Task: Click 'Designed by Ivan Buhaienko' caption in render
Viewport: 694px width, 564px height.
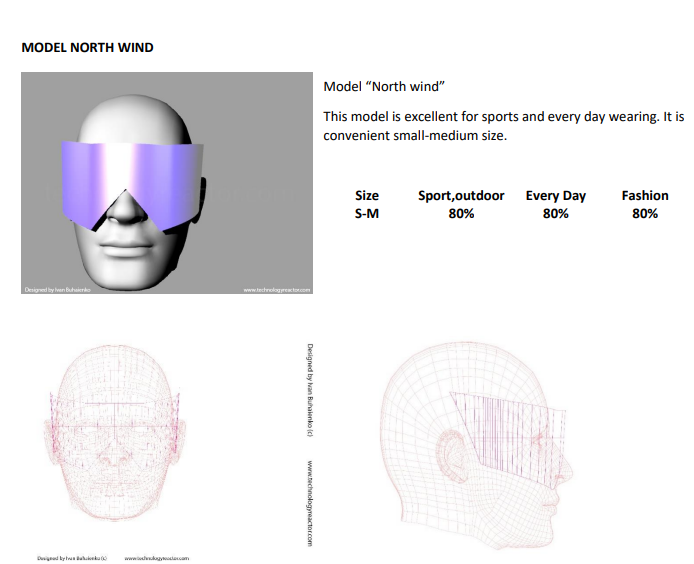Action: tap(58, 290)
